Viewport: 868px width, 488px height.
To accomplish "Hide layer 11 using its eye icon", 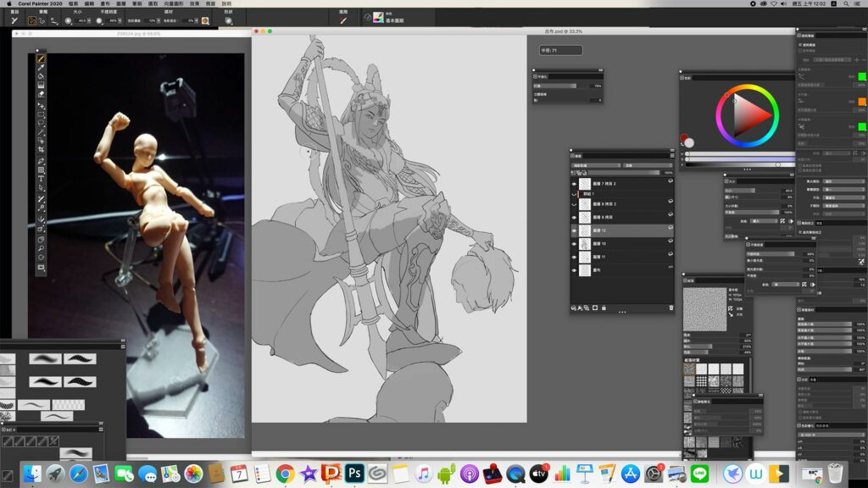I will 574,257.
